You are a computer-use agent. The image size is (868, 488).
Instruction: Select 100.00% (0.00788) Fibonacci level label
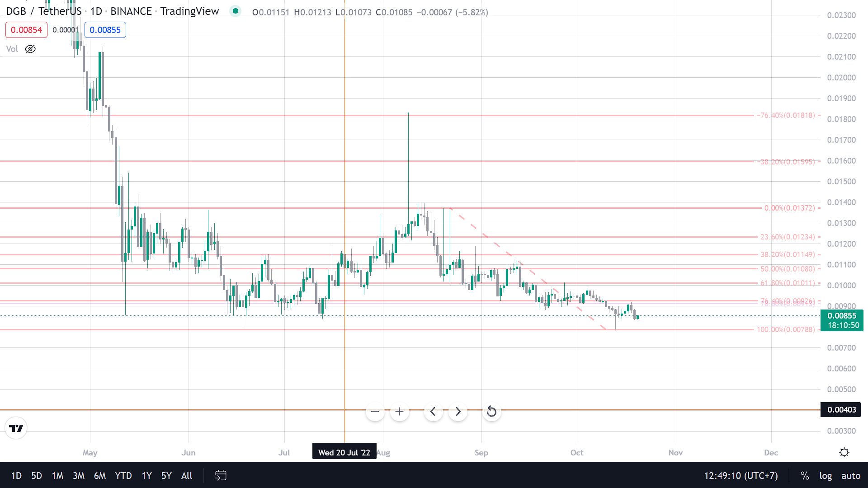point(786,329)
